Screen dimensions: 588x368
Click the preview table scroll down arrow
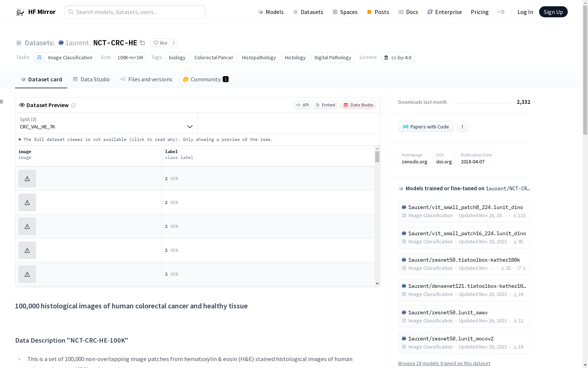click(x=377, y=284)
